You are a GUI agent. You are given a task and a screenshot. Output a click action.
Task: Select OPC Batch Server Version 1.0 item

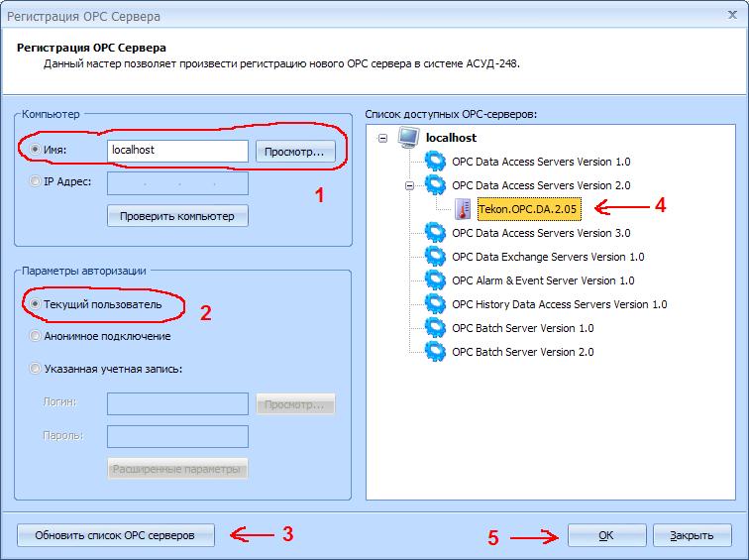[522, 328]
